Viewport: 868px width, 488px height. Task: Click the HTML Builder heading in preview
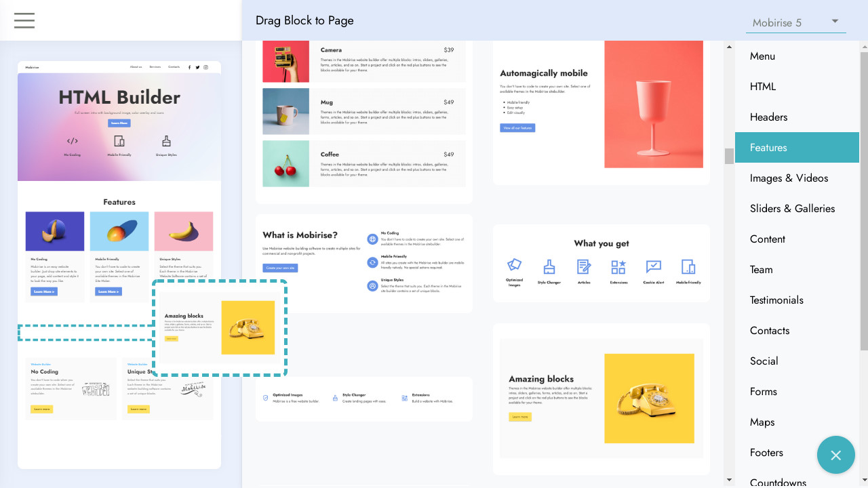point(119,98)
